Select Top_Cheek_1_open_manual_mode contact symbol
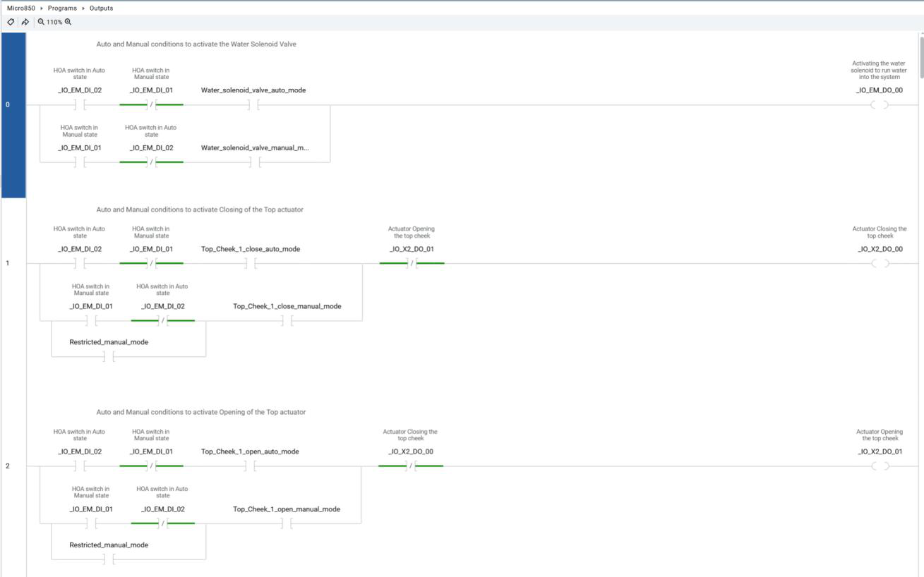The image size is (924, 577). tap(286, 523)
